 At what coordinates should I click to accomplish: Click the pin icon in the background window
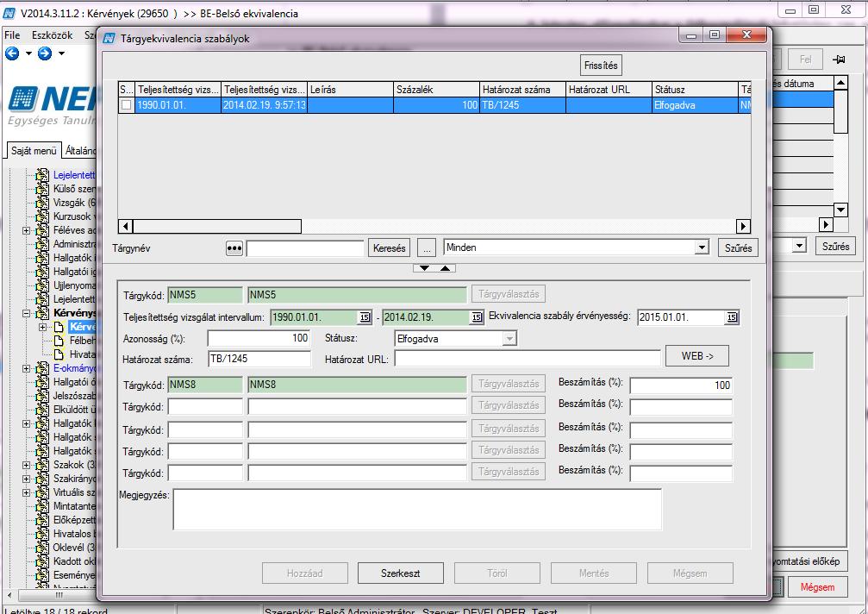(x=839, y=60)
